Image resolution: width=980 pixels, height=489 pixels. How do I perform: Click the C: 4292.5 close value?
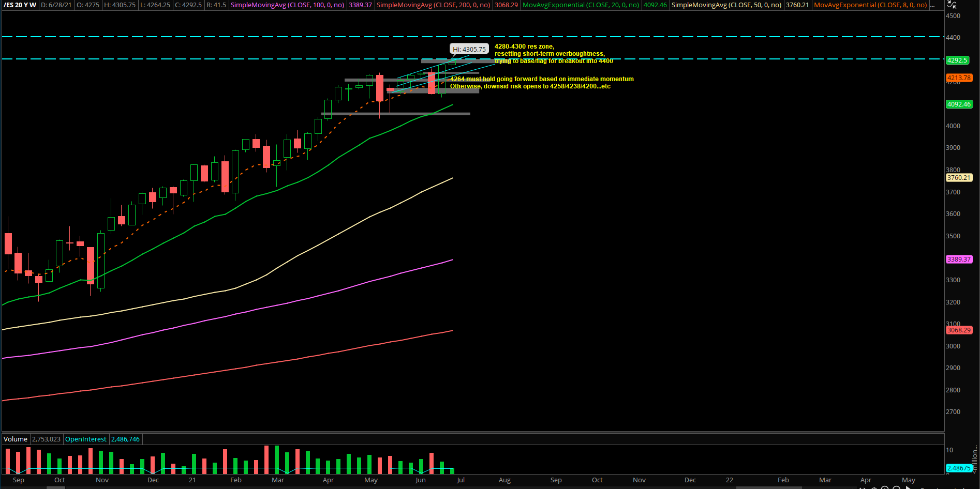[188, 5]
